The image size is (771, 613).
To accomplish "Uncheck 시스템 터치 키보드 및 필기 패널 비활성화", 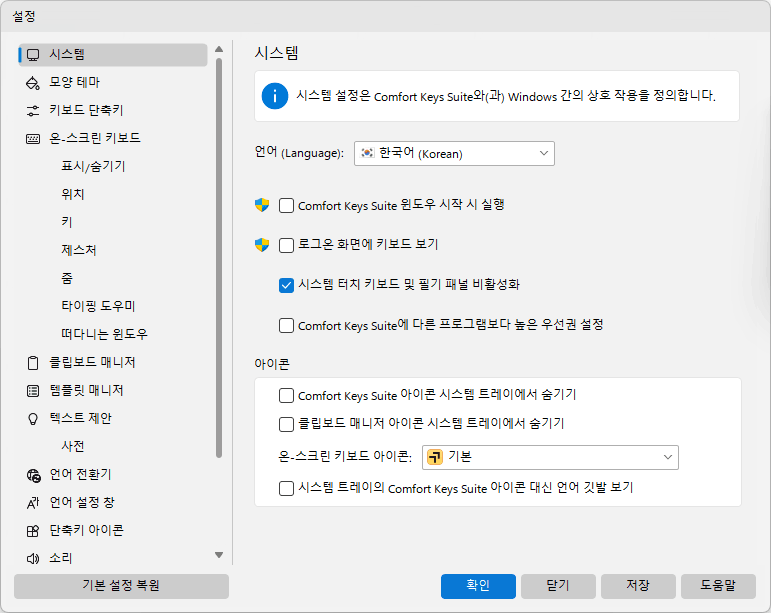I will pos(286,285).
